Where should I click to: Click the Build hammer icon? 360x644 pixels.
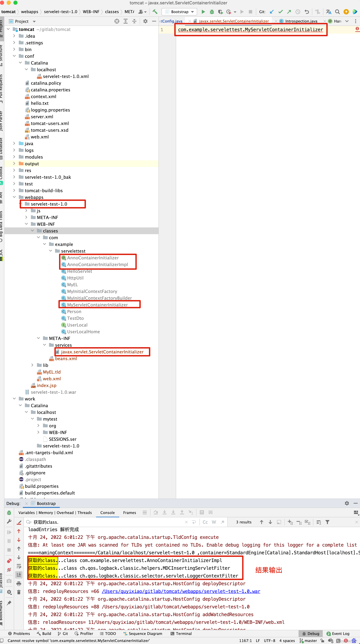point(155,12)
